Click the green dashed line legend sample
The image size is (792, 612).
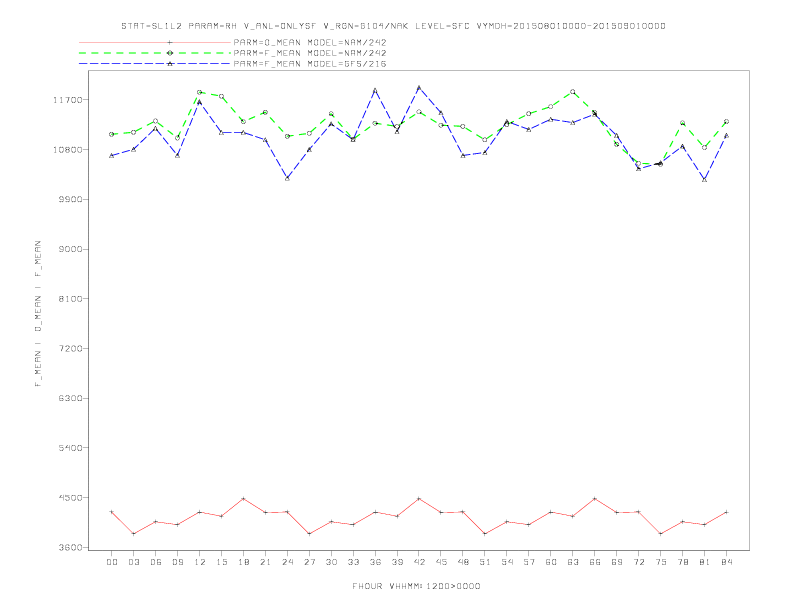coord(155,53)
